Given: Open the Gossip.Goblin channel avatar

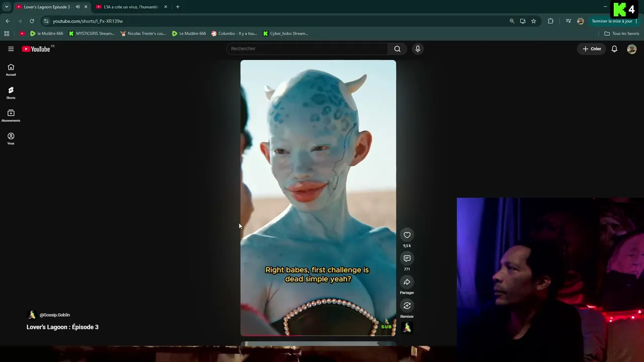Looking at the screenshot, I should (32, 315).
